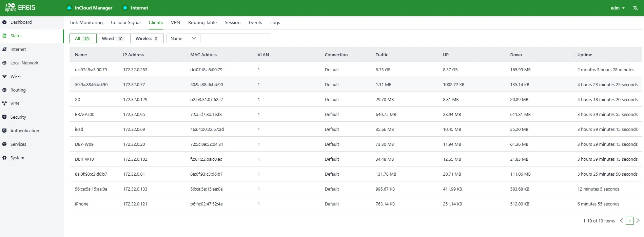Open the Session tab

[233, 22]
